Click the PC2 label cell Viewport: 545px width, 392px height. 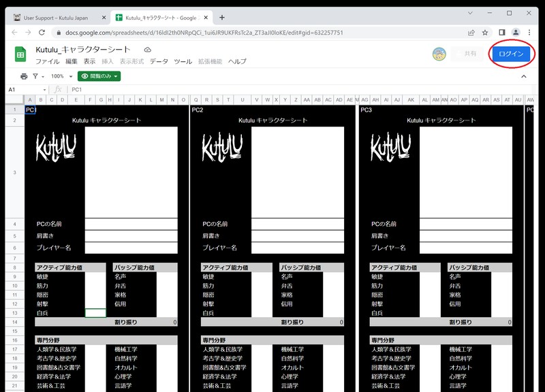tap(198, 110)
